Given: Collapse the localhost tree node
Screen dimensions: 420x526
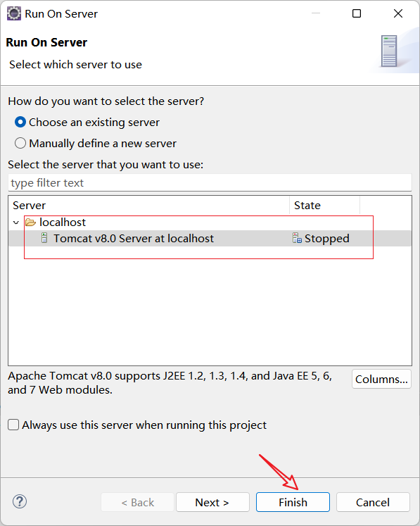Looking at the screenshot, I should point(15,223).
